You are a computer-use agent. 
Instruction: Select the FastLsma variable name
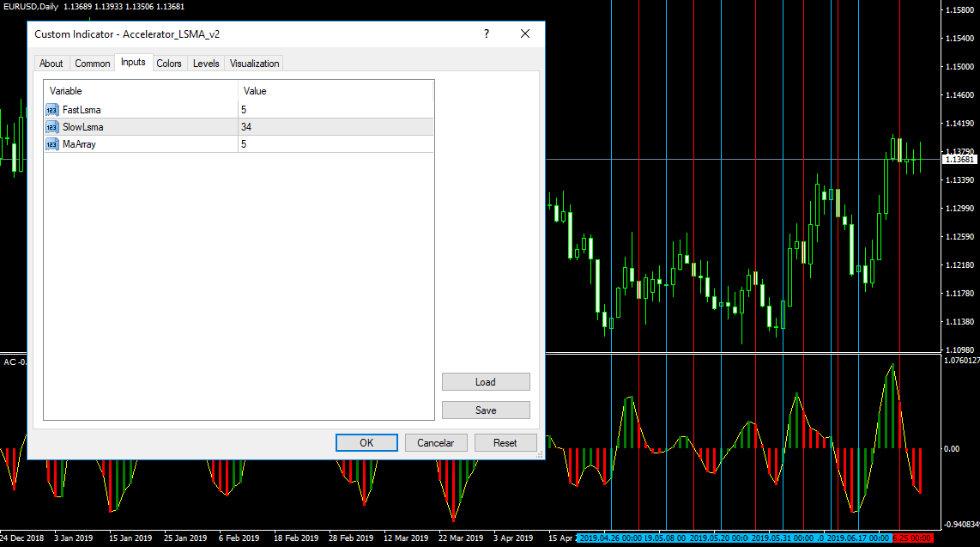tap(82, 110)
